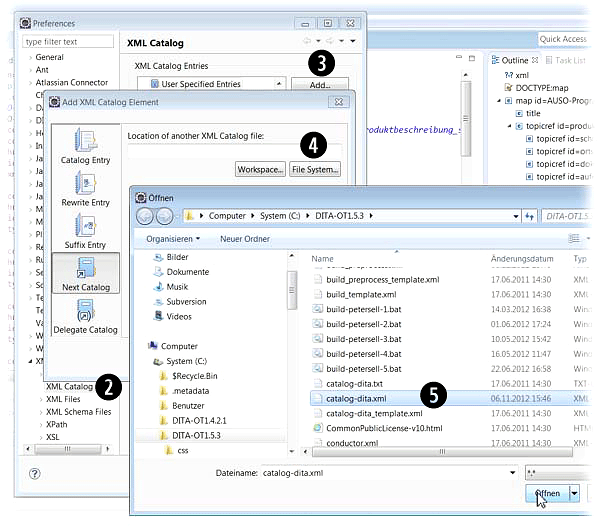Image resolution: width=600 pixels, height=532 pixels.
Task: Open the view options icon in Öffnen dialog
Action: 574,238
